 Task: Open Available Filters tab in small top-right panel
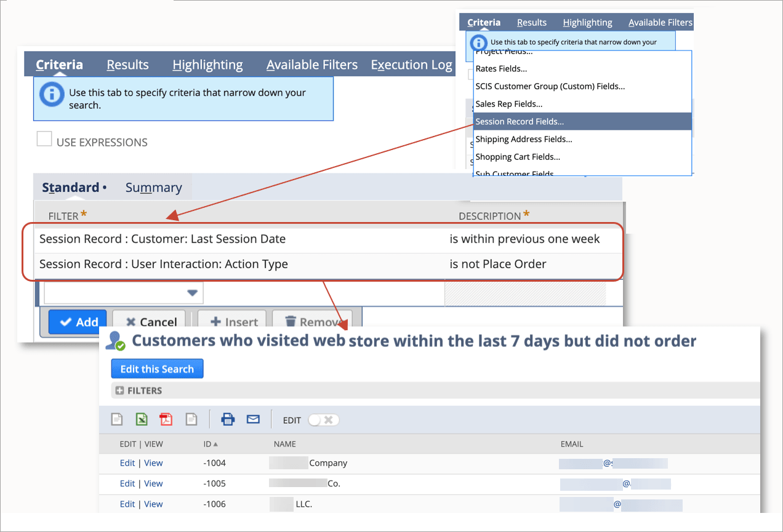(x=660, y=23)
